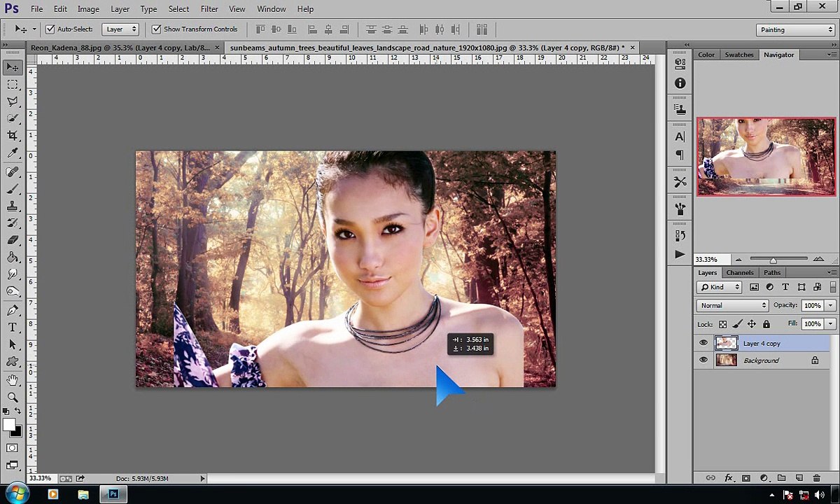The width and height of the screenshot is (840, 504).
Task: Select the Crop tool
Action: click(x=13, y=136)
